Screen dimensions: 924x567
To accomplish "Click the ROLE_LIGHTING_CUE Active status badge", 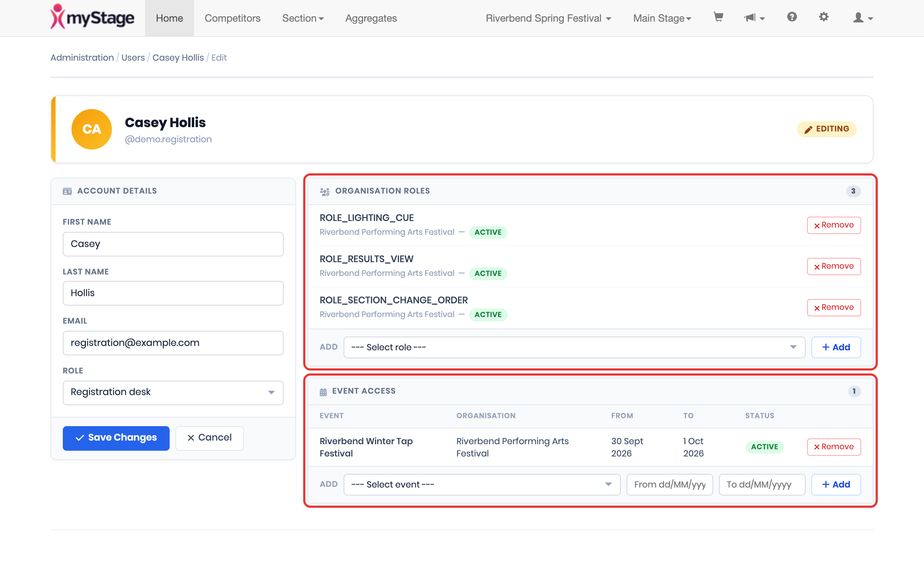I will coord(488,232).
